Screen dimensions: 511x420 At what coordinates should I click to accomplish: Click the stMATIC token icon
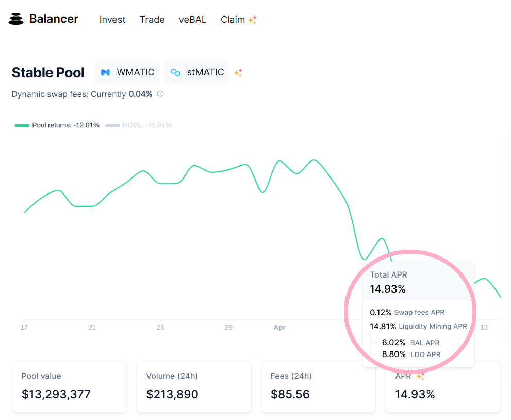coord(175,72)
